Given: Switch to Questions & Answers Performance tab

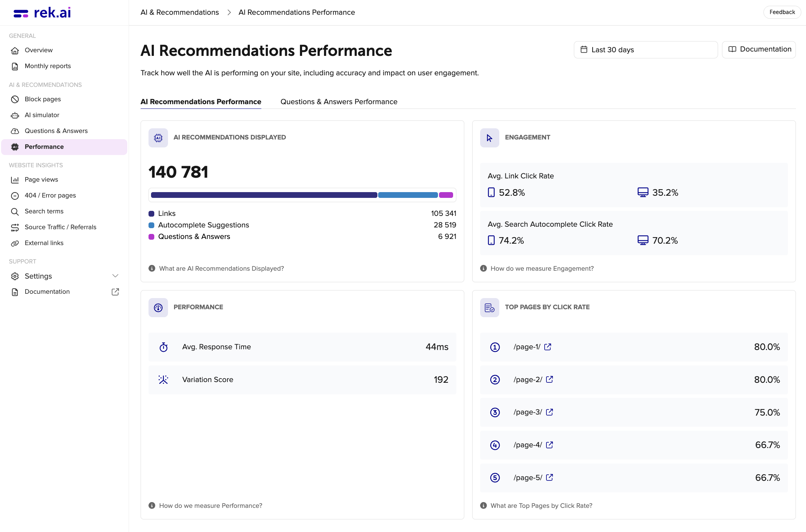Looking at the screenshot, I should click(339, 102).
